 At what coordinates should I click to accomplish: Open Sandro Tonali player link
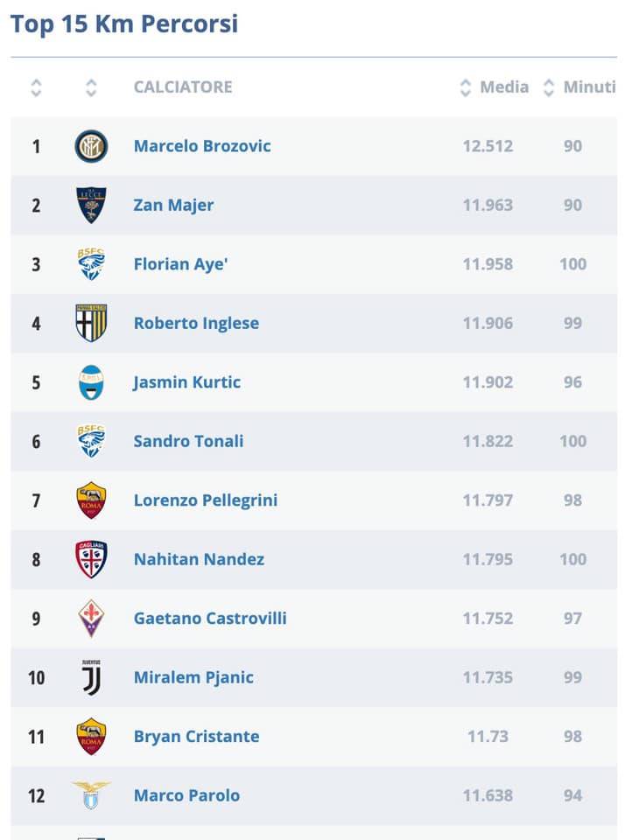[x=188, y=441]
